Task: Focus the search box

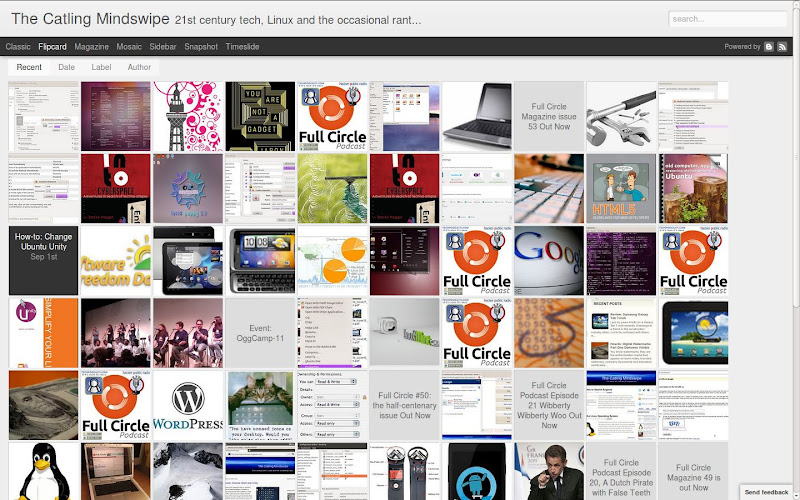Action: click(728, 19)
